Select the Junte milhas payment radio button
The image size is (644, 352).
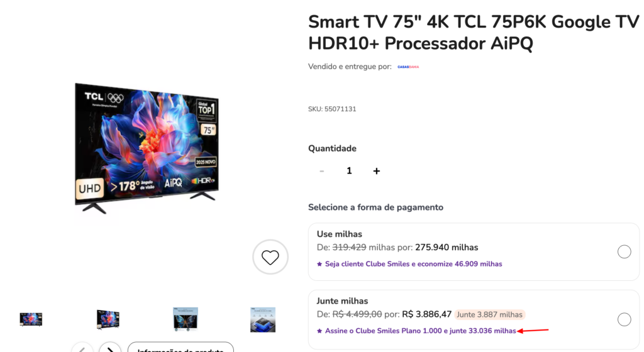pos(624,319)
